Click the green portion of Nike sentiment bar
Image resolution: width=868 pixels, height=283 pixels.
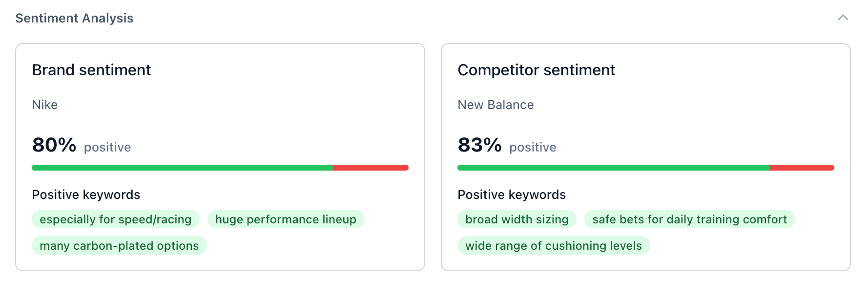coord(183,168)
